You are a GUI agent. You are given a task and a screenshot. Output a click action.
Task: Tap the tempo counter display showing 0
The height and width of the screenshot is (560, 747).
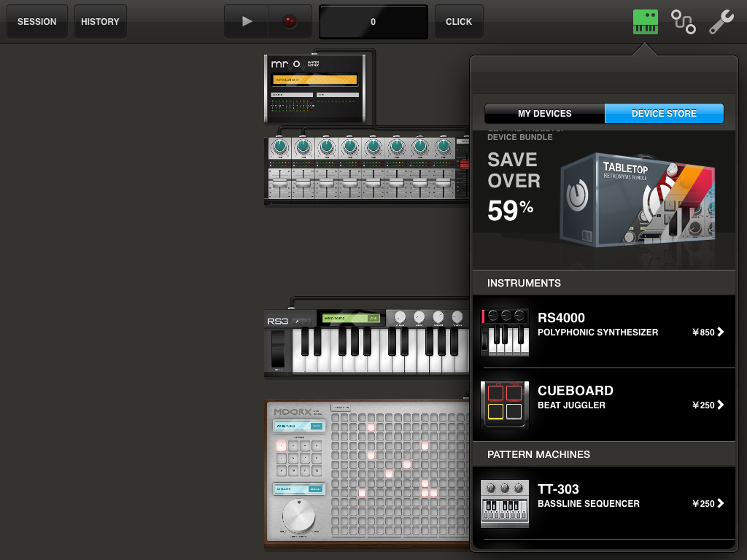point(373,21)
